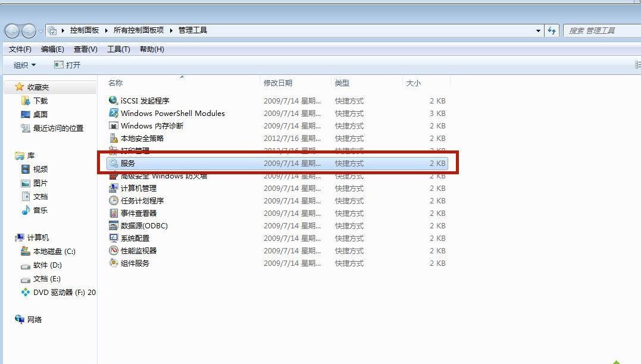Viewport: 641px width, 364px height.
Task: Click the 性能监视器 icon
Action: pyautogui.click(x=114, y=250)
